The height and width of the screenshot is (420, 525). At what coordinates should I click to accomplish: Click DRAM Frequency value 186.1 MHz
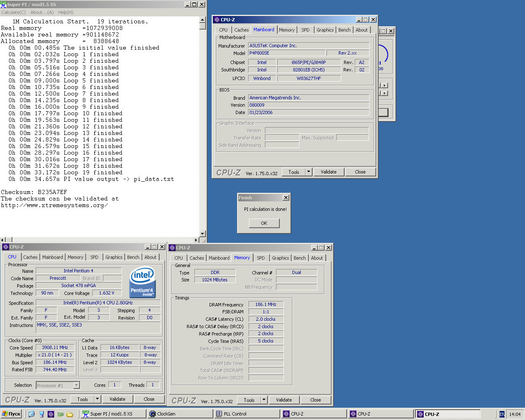pos(266,304)
